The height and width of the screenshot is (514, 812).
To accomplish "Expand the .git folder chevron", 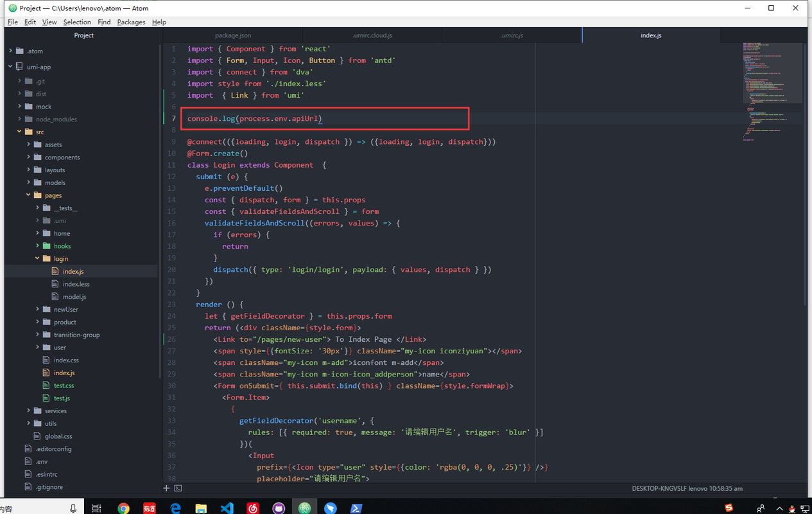I will 20,81.
